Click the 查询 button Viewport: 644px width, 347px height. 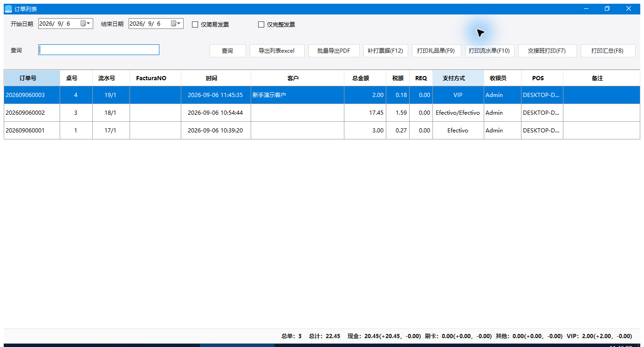click(227, 51)
